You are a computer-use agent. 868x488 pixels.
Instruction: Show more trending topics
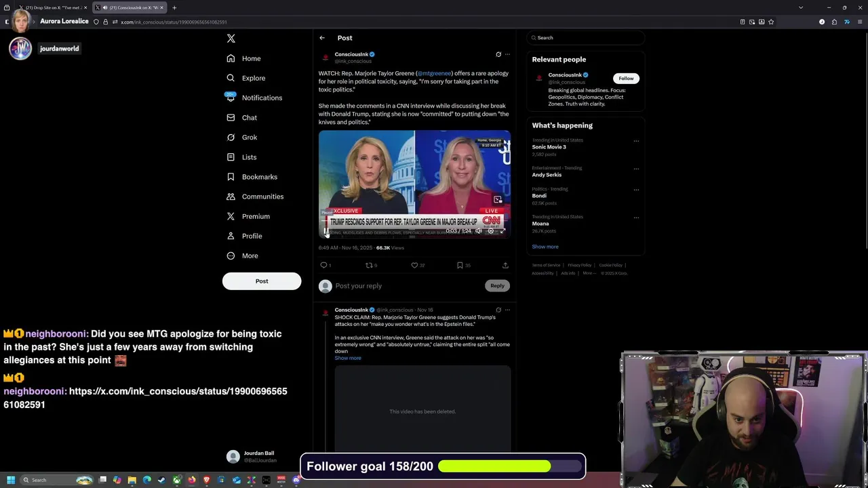click(545, 247)
